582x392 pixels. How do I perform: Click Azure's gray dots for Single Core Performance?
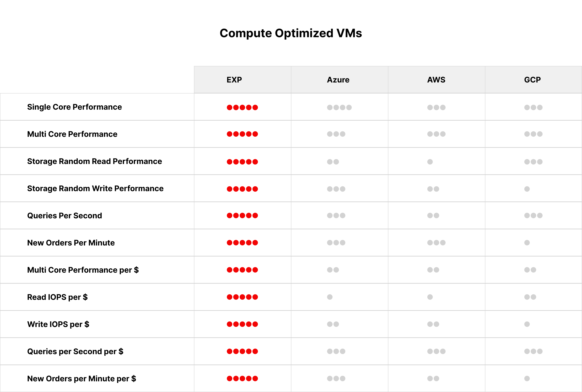(339, 108)
